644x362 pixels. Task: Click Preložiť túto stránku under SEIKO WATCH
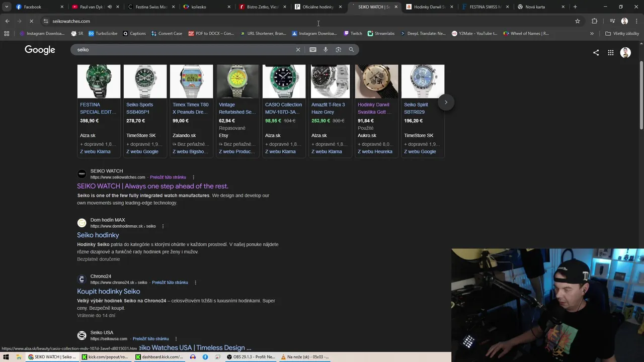[x=168, y=177]
